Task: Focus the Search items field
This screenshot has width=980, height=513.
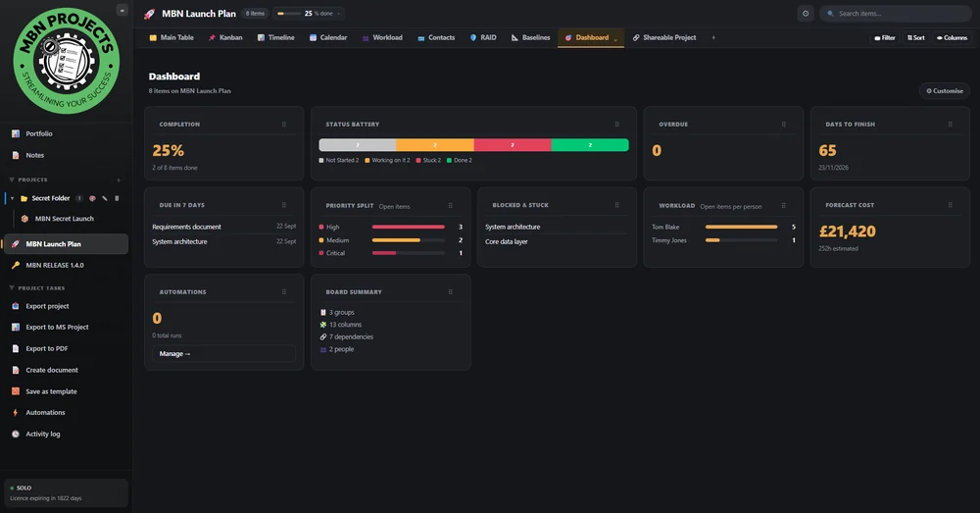Action: [895, 13]
